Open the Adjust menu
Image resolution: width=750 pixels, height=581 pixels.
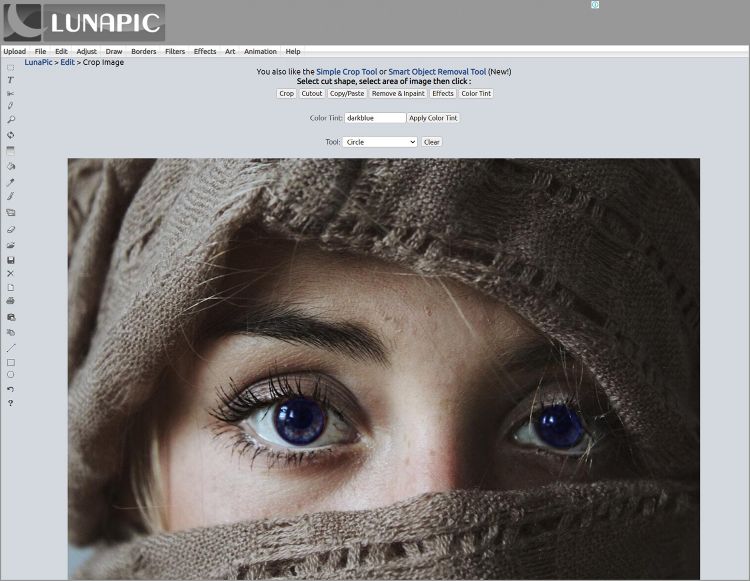coord(87,51)
